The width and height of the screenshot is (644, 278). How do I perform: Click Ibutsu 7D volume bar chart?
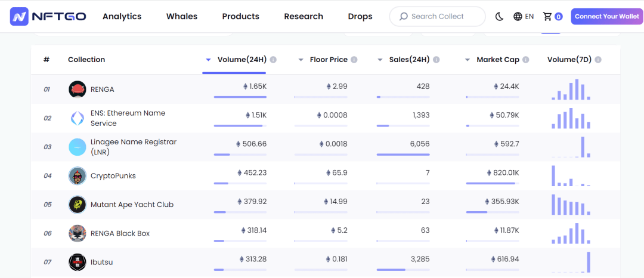[x=571, y=262]
